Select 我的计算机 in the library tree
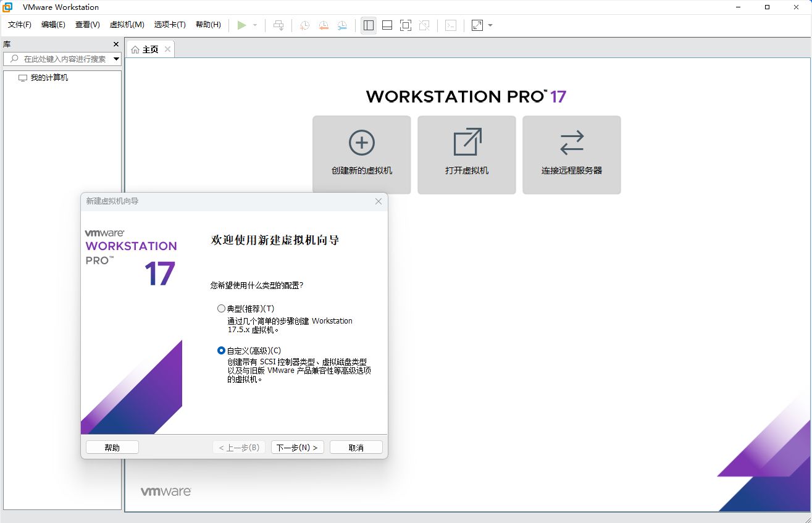The width and height of the screenshot is (812, 523). click(x=49, y=78)
